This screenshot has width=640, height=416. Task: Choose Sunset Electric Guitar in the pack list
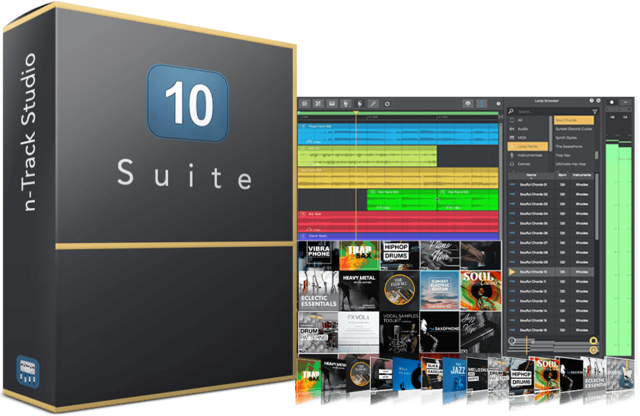(x=573, y=129)
